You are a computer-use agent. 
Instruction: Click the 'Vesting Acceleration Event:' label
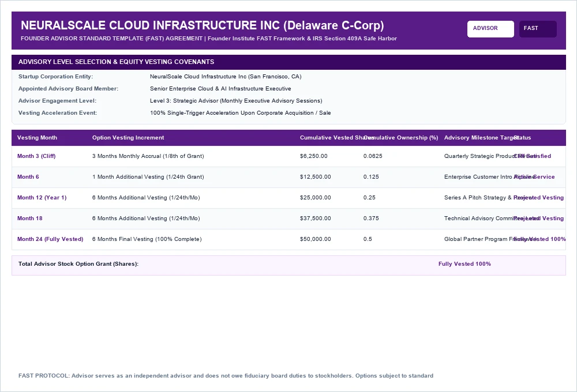point(58,113)
